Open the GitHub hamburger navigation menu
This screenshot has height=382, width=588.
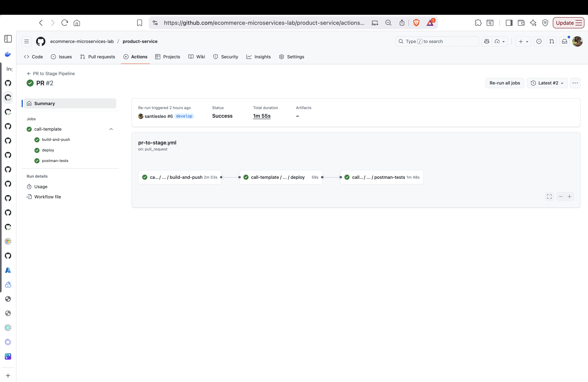click(x=27, y=42)
